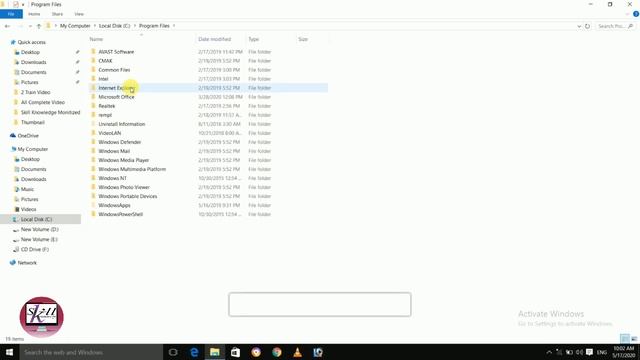Select the CMAK folder
The width and height of the screenshot is (640, 360).
tap(105, 61)
